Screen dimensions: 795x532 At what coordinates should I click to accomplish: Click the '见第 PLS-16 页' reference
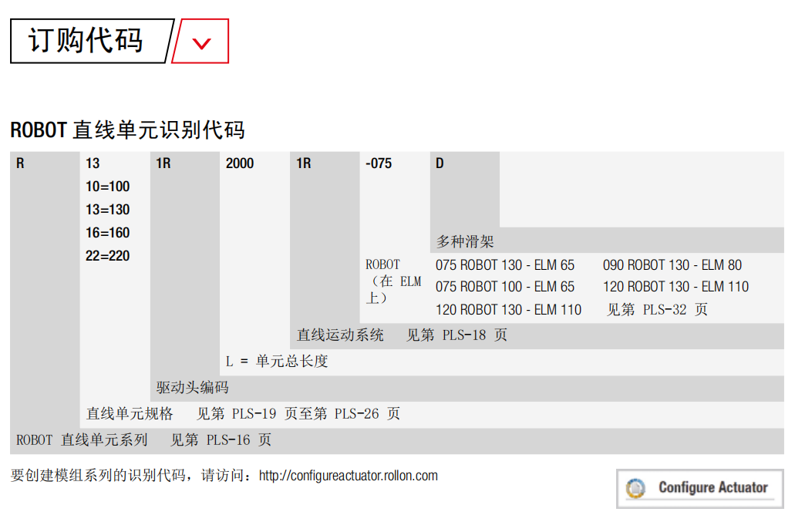point(221,440)
